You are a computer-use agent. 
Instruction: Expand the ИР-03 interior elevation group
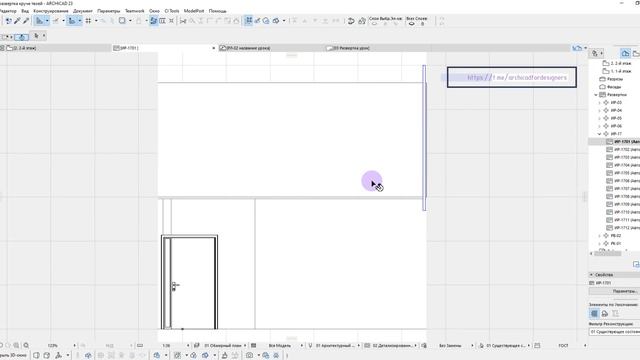(600, 102)
